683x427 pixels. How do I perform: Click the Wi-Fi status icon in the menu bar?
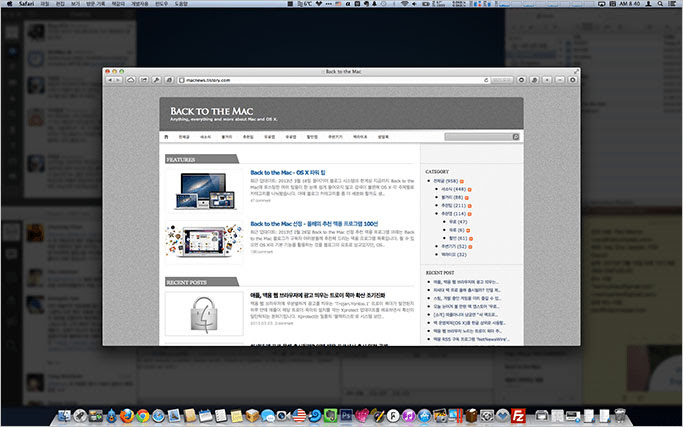404,3
